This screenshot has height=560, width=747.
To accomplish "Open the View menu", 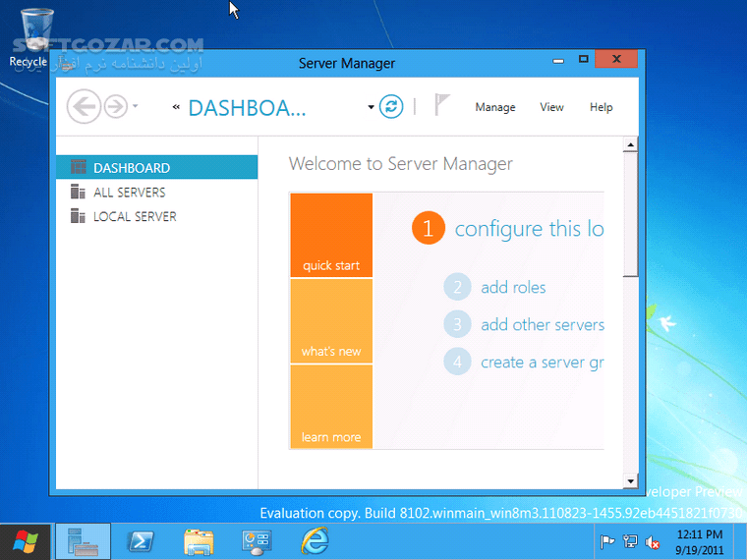I will point(551,107).
